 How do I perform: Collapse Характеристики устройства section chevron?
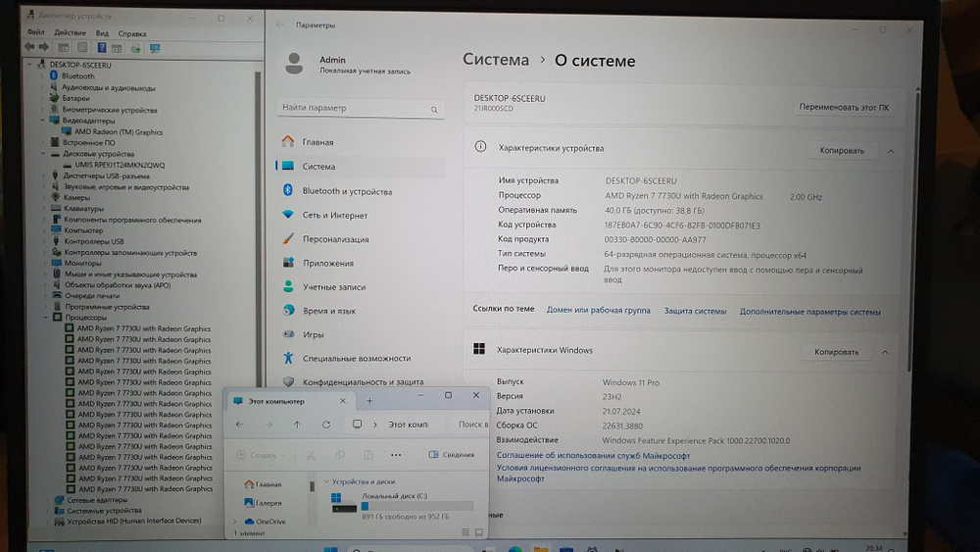[891, 151]
